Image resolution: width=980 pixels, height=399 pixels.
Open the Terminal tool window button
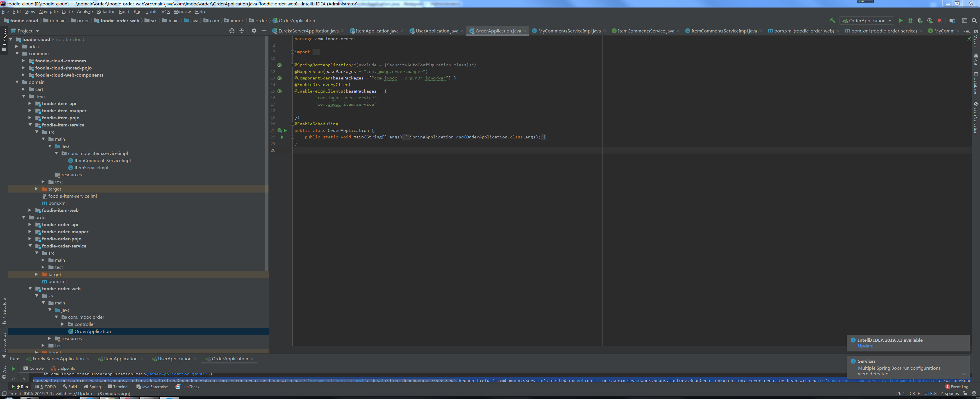[118, 387]
